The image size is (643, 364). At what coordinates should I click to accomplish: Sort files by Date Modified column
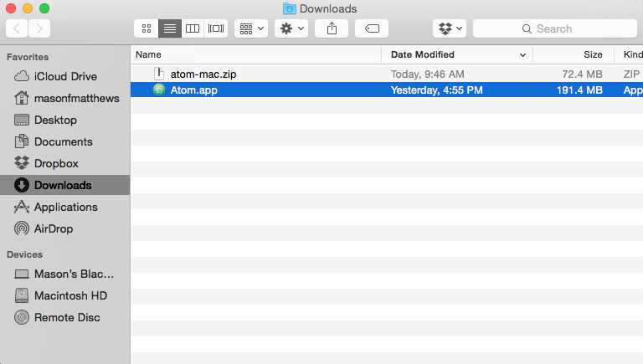[x=423, y=54]
